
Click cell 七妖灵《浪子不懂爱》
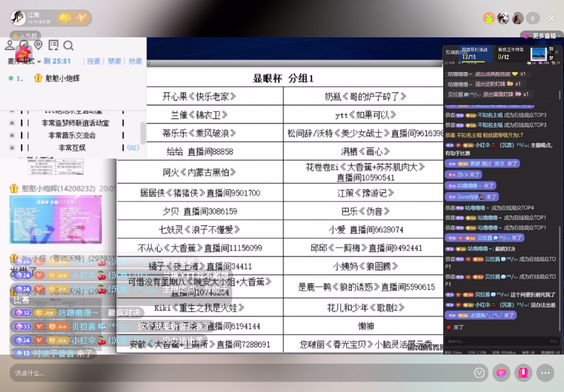tap(200, 230)
